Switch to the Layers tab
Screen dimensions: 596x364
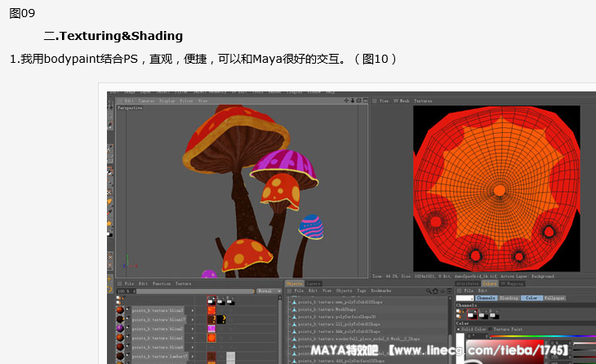tap(314, 284)
